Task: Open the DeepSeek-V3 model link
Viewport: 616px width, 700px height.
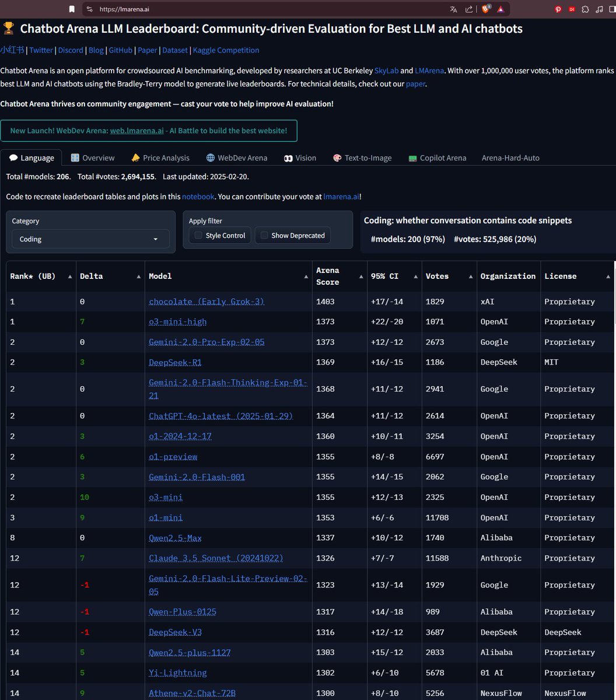Action: (x=175, y=632)
